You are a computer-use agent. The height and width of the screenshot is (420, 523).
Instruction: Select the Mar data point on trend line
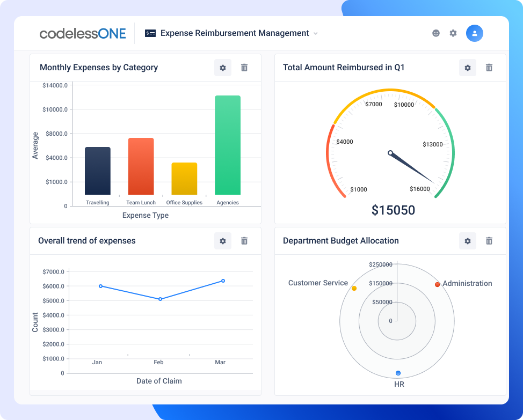click(x=223, y=281)
